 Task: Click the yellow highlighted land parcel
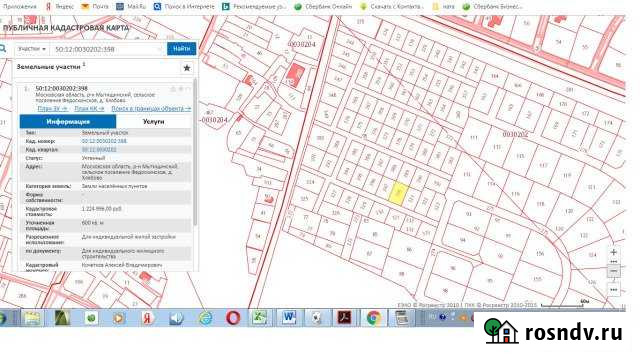[x=398, y=193]
